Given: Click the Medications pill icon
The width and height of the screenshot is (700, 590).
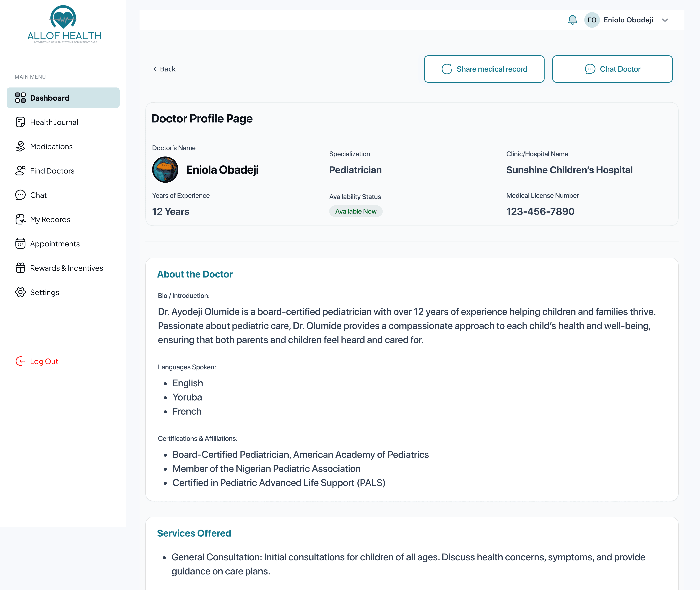Looking at the screenshot, I should 20,146.
